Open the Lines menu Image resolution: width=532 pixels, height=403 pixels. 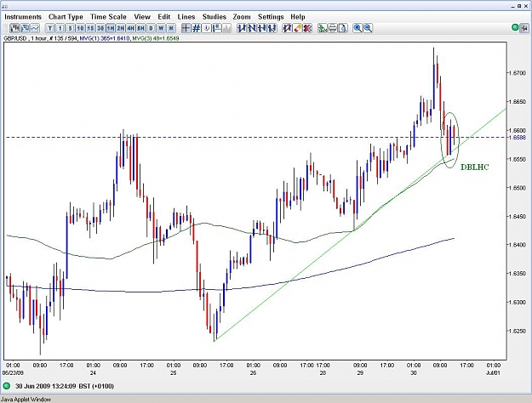[x=186, y=17]
